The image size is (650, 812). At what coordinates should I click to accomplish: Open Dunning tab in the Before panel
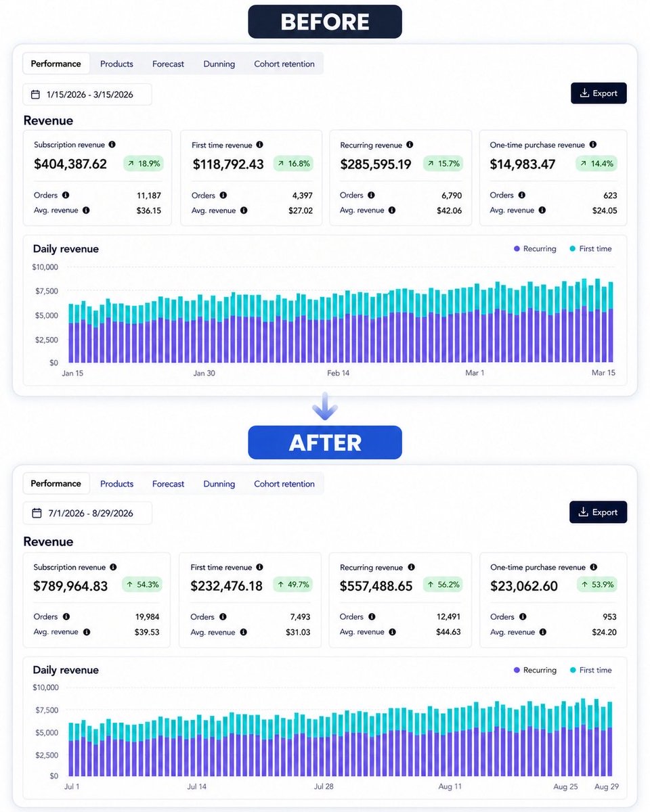(219, 64)
